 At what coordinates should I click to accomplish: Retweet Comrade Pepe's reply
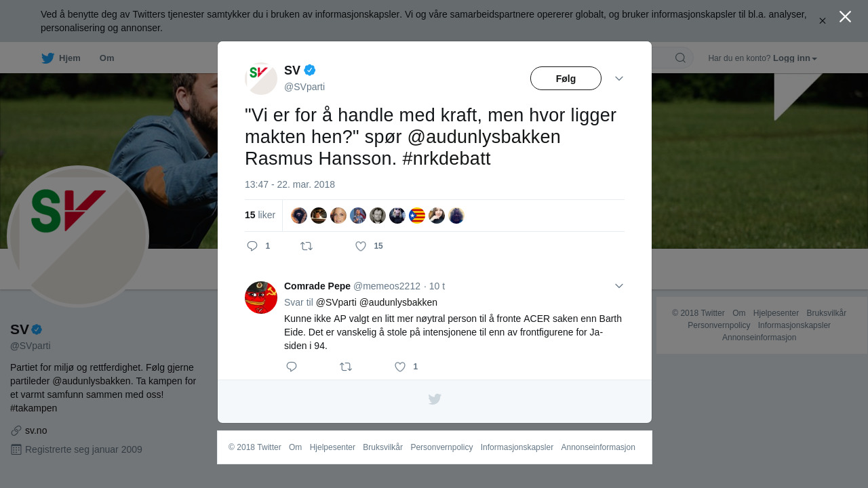click(x=346, y=367)
